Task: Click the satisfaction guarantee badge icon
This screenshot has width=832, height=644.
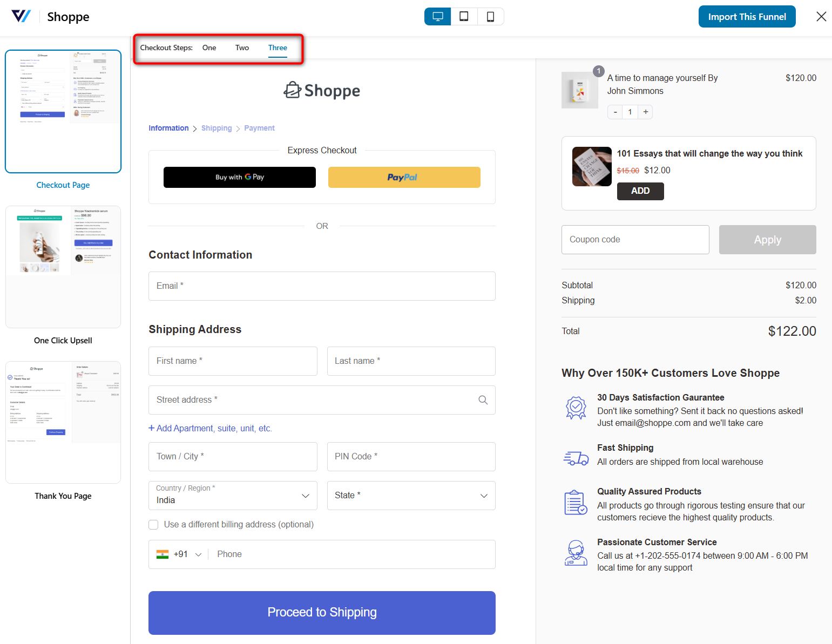Action: [576, 408]
